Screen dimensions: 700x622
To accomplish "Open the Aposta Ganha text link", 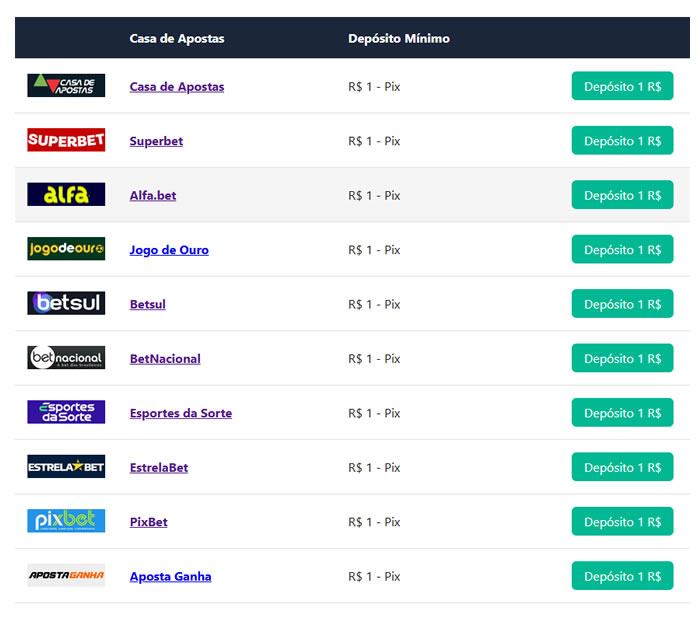I will pos(171,577).
